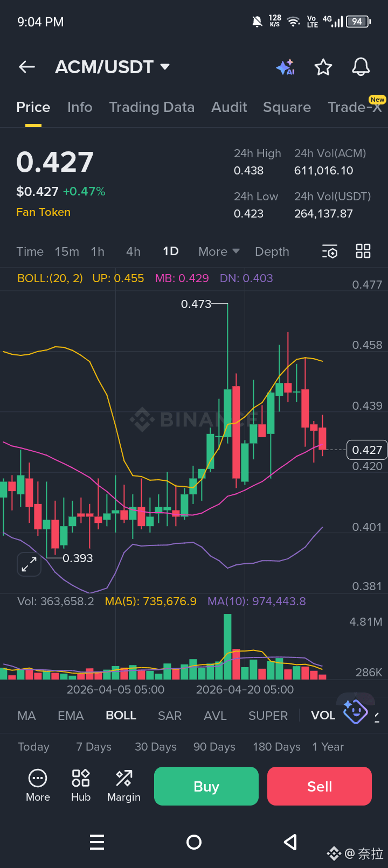388x868 pixels.
Task: Tap the current price tag 0.427 on chart
Action: pos(367,450)
